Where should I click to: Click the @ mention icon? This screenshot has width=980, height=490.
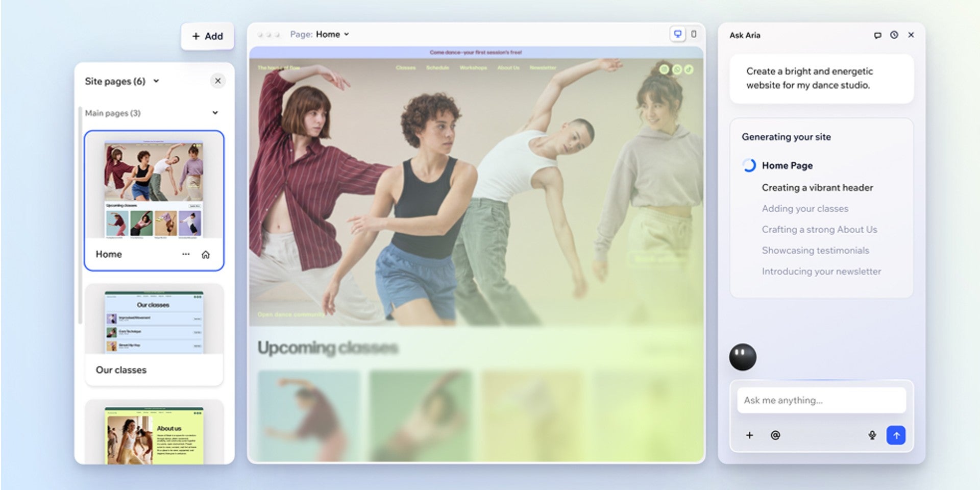(775, 435)
